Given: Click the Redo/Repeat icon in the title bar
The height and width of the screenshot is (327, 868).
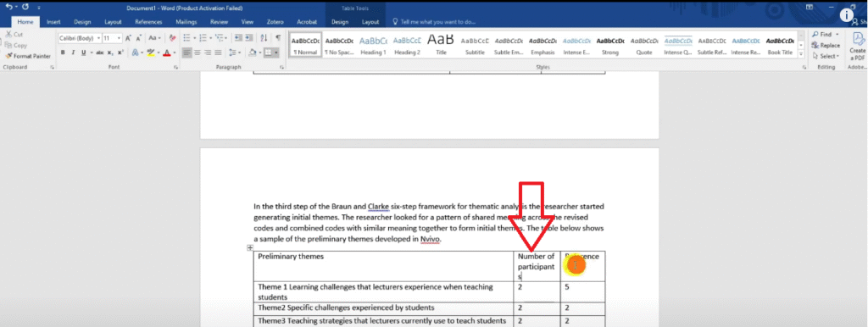Looking at the screenshot, I should 25,8.
